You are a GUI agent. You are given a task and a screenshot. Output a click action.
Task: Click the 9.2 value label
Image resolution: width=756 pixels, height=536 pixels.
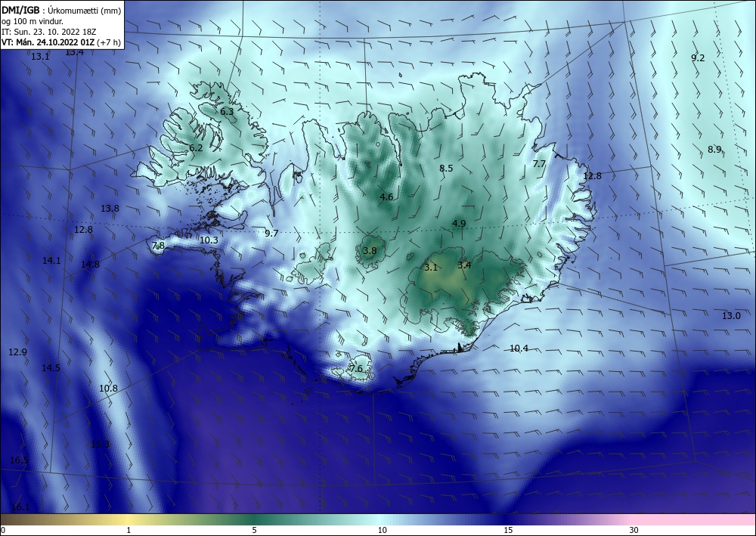click(698, 58)
